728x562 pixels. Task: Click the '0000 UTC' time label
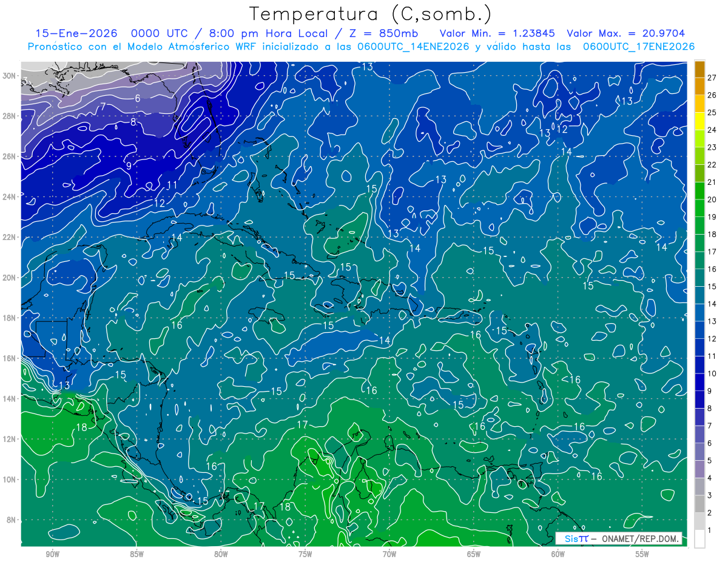(159, 33)
